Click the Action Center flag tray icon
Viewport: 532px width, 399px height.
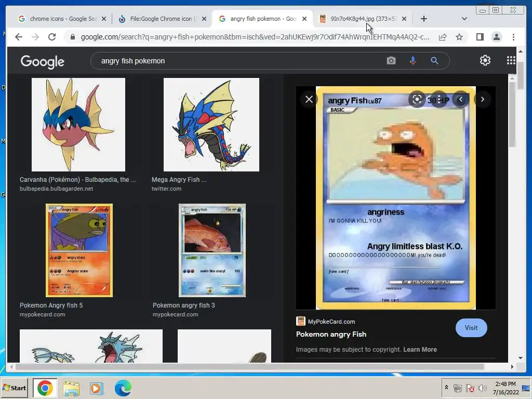(470, 388)
